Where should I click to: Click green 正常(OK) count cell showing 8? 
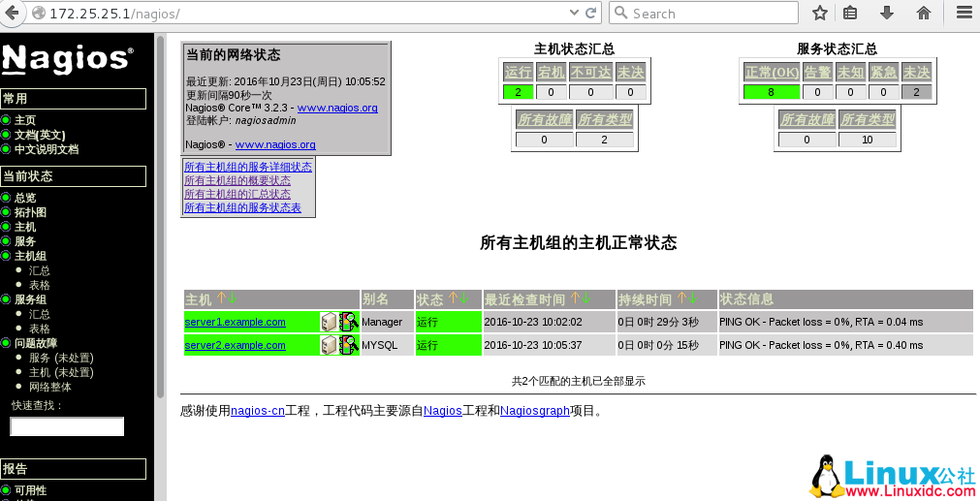click(771, 92)
